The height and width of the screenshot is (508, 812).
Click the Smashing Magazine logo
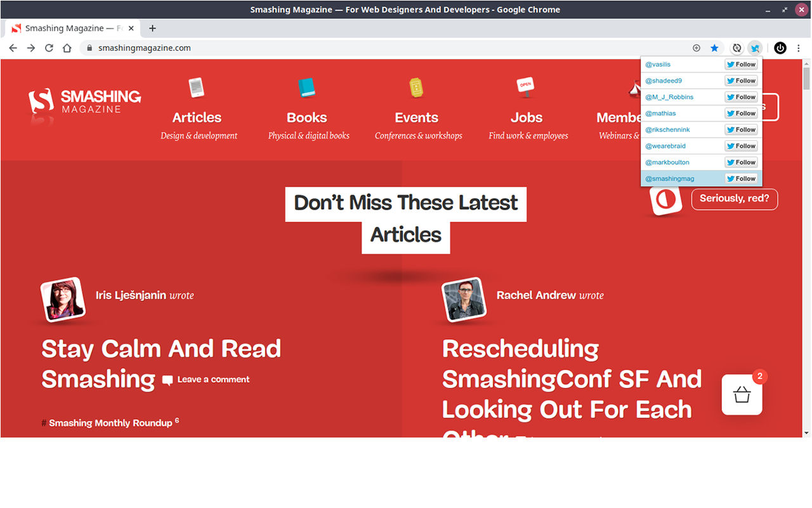click(84, 103)
